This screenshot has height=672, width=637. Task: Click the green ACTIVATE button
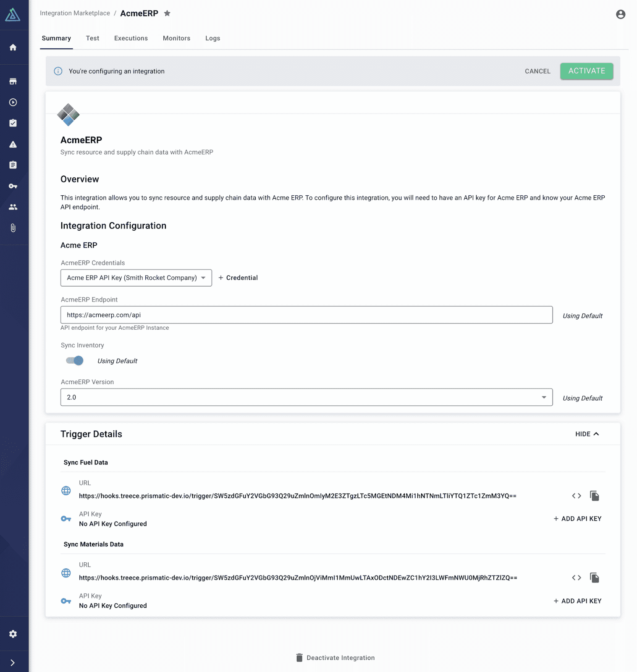tap(586, 71)
